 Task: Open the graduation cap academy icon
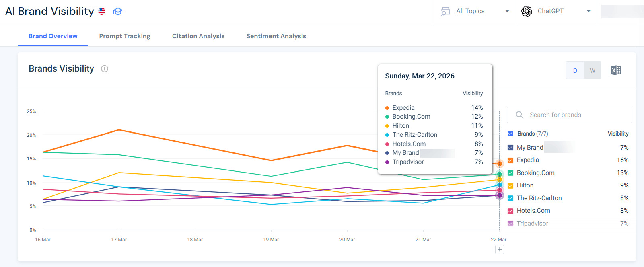click(x=117, y=12)
